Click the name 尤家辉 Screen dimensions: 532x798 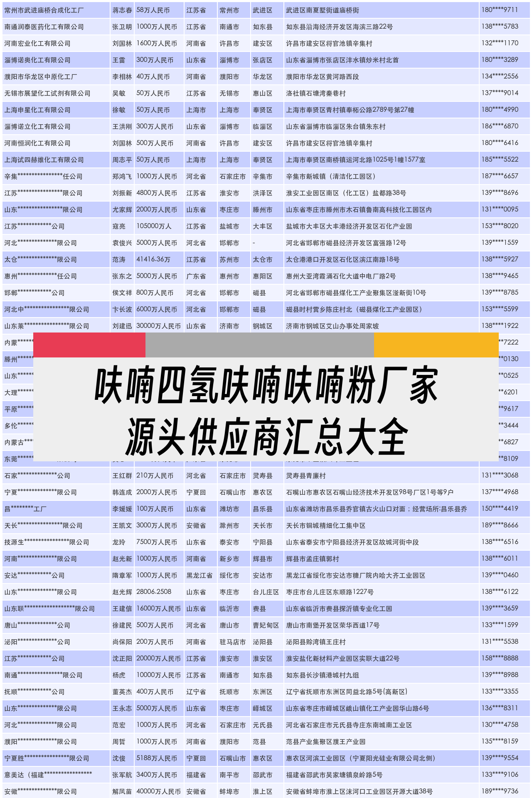click(x=122, y=209)
